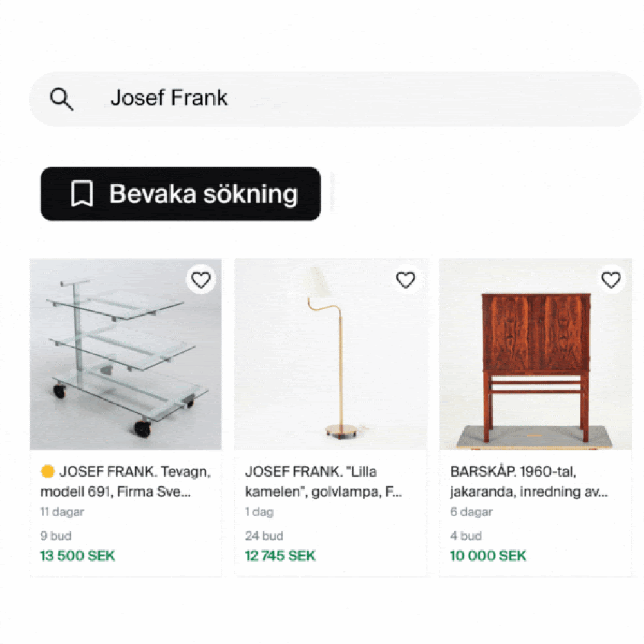Click the 12 745 SEK price
The image size is (644, 644).
point(280,556)
